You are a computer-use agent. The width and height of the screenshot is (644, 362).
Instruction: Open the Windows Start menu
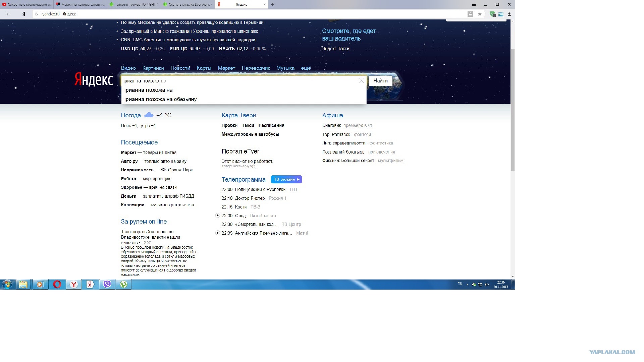[x=7, y=285]
